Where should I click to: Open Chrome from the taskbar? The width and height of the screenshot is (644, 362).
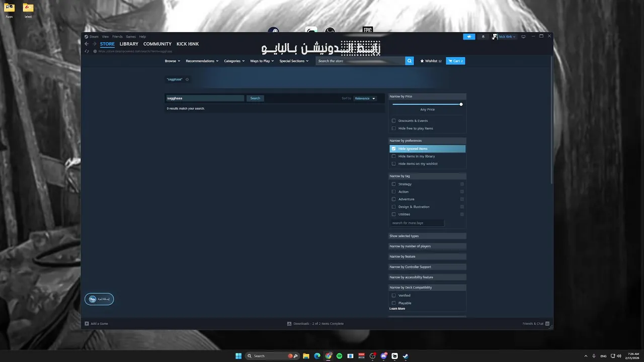(328, 356)
